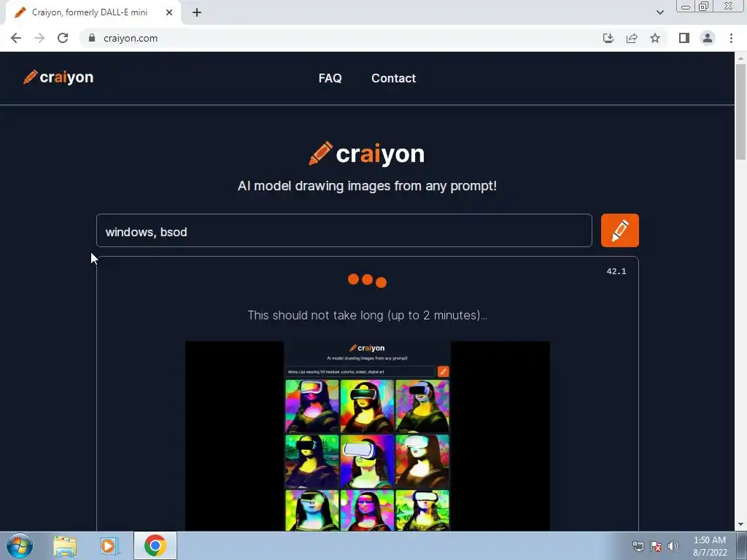Open the Windows Start menu
747x560 pixels.
click(x=20, y=545)
